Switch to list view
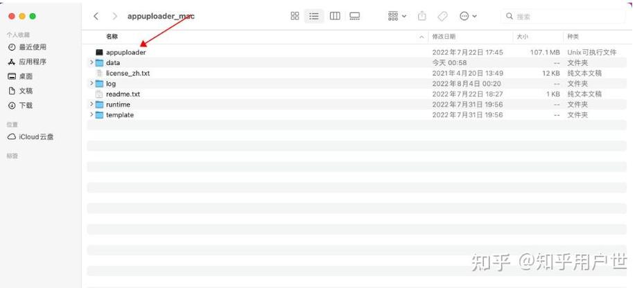The image size is (644, 288). point(314,16)
